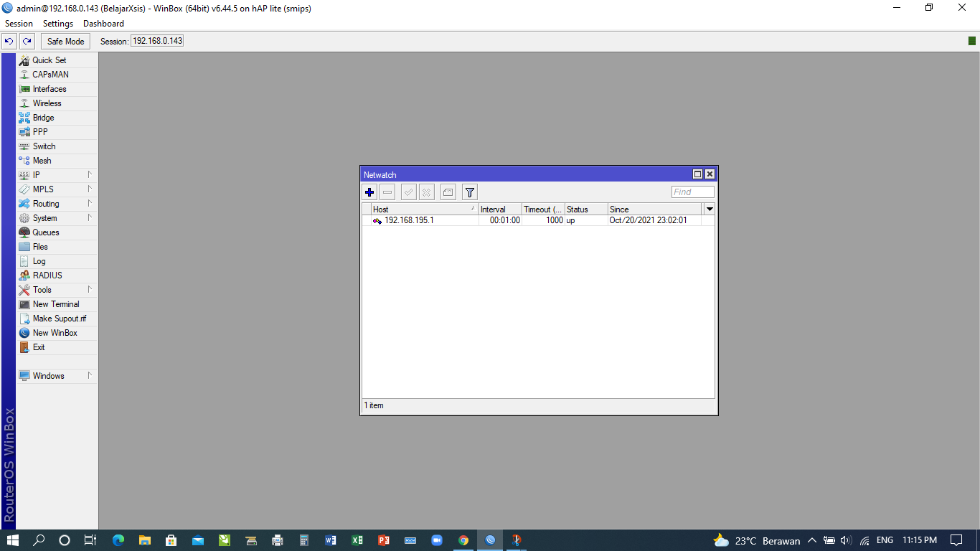Viewport: 980px width, 551px height.
Task: Open Chrome from taskbar
Action: click(463, 540)
